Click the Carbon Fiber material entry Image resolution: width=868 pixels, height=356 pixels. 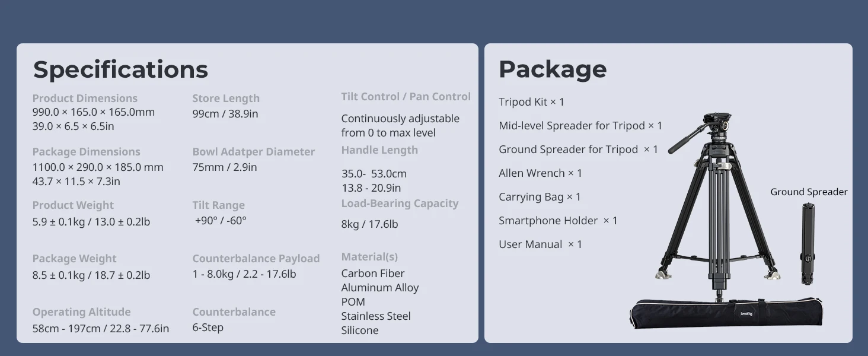372,274
